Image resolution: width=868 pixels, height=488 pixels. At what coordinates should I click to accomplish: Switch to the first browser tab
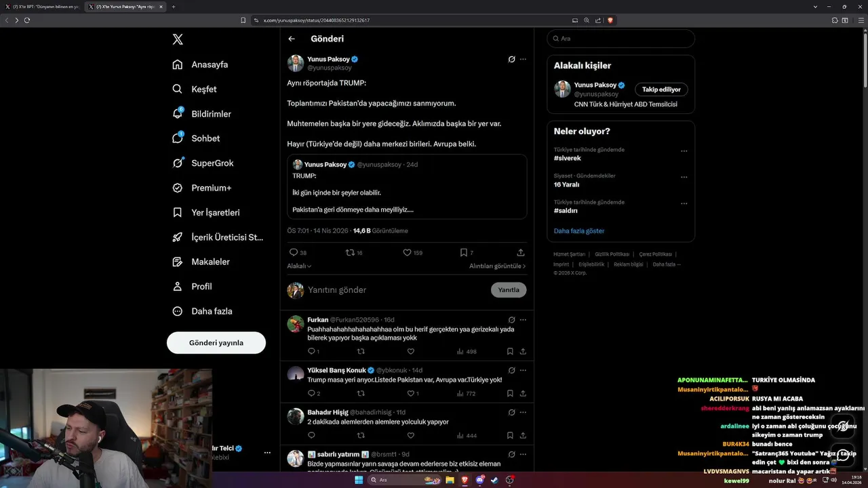(x=42, y=7)
